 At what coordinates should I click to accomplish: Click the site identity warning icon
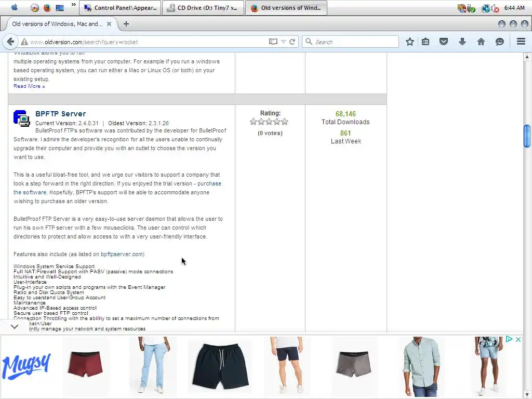coord(24,42)
